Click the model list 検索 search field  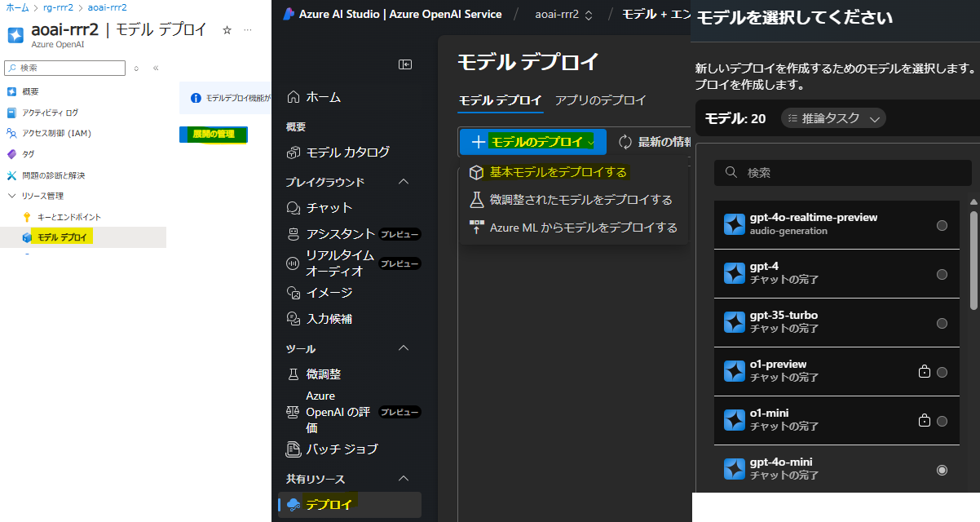pyautogui.click(x=843, y=173)
